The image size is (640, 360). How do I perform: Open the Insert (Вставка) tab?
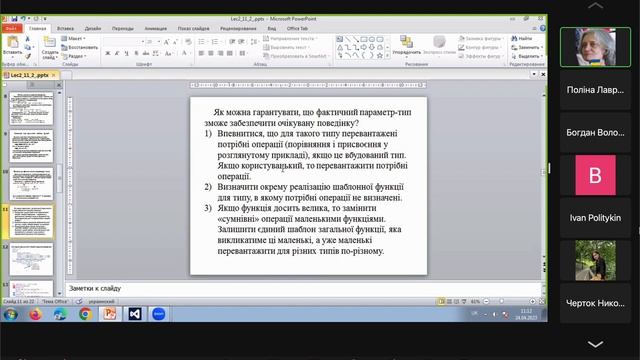coord(65,29)
